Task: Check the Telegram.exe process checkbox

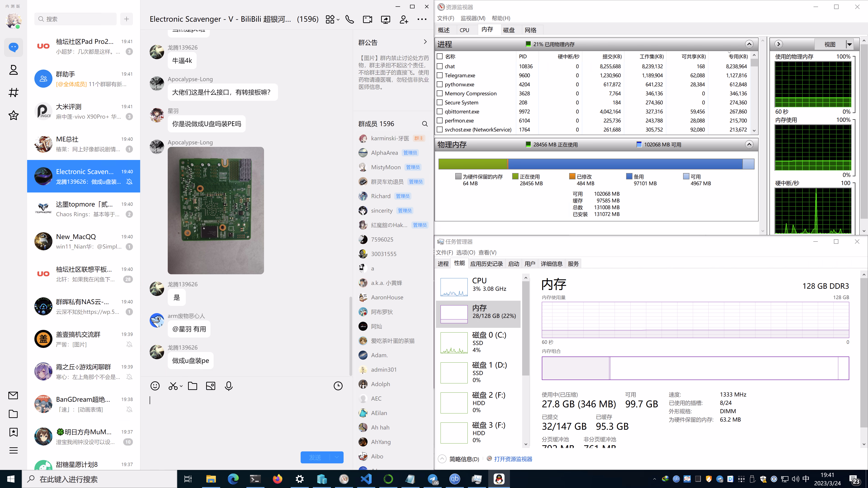Action: (x=440, y=75)
